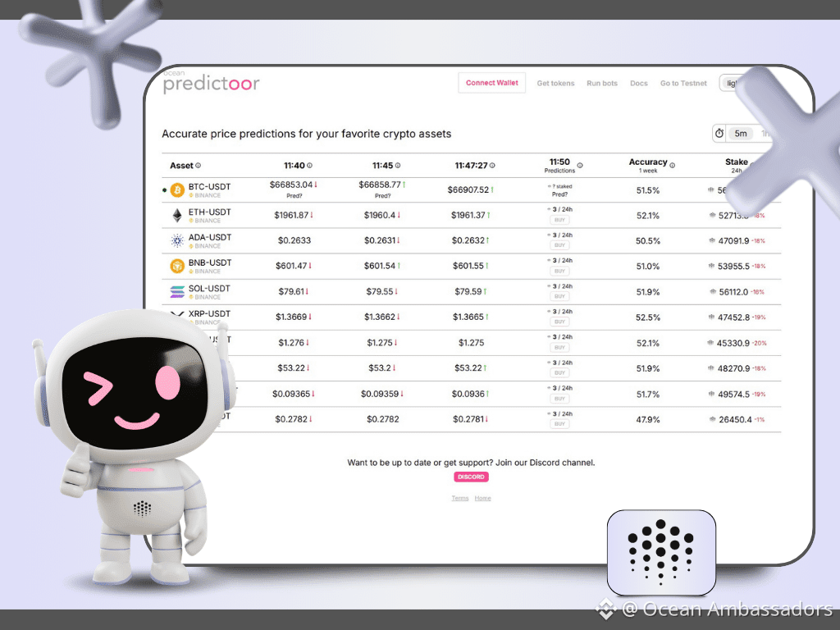Click the Ethereum coin icon

click(x=177, y=216)
